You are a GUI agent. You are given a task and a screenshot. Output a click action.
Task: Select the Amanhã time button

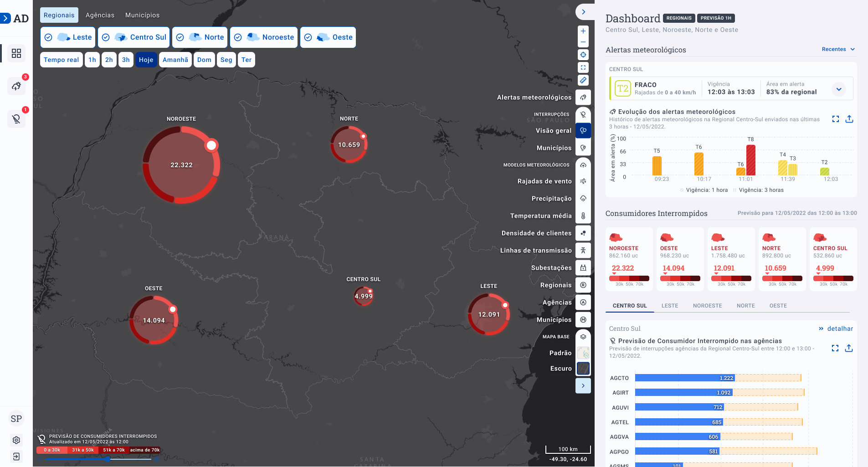coord(175,60)
